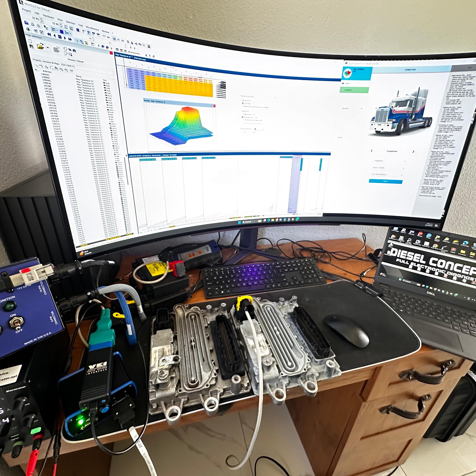Click the yellow-black striped toolbar icon
The image size is (476, 476).
[149, 46]
